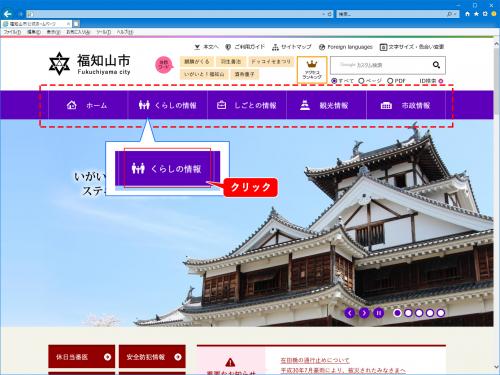
Task: Switch to the first carousel slide dot
Action: coord(397,313)
